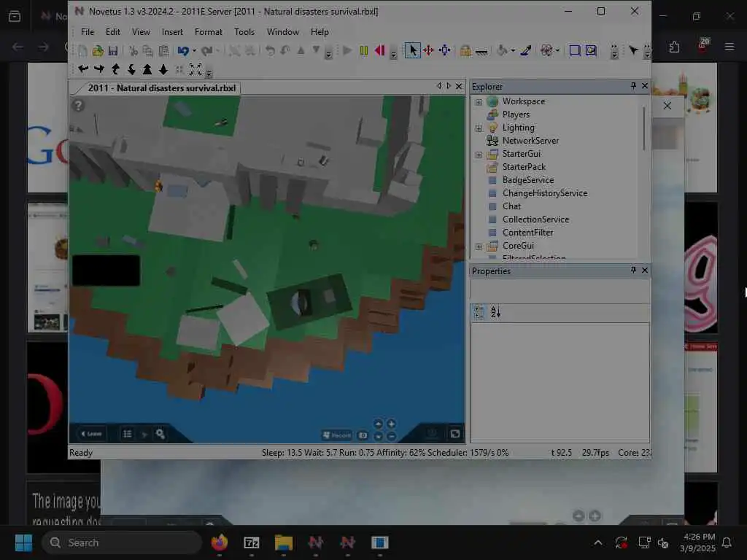Click the in-game player list icon

click(127, 434)
